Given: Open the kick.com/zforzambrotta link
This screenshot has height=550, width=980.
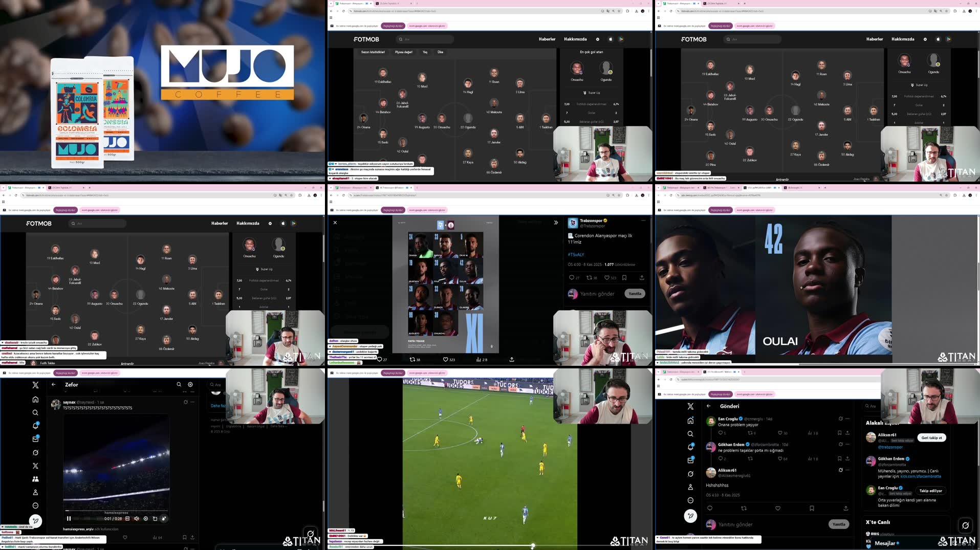Looking at the screenshot, I should [921, 476].
